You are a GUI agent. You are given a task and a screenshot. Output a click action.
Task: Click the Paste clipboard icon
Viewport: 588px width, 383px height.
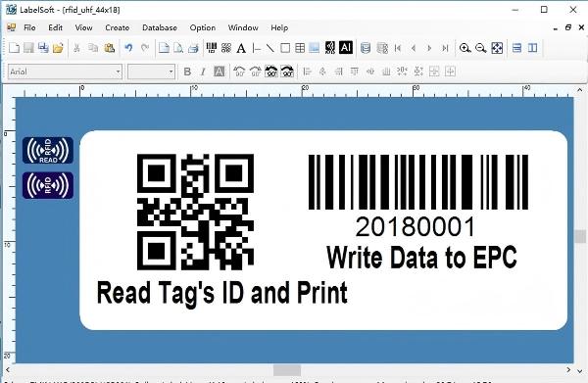coord(109,48)
